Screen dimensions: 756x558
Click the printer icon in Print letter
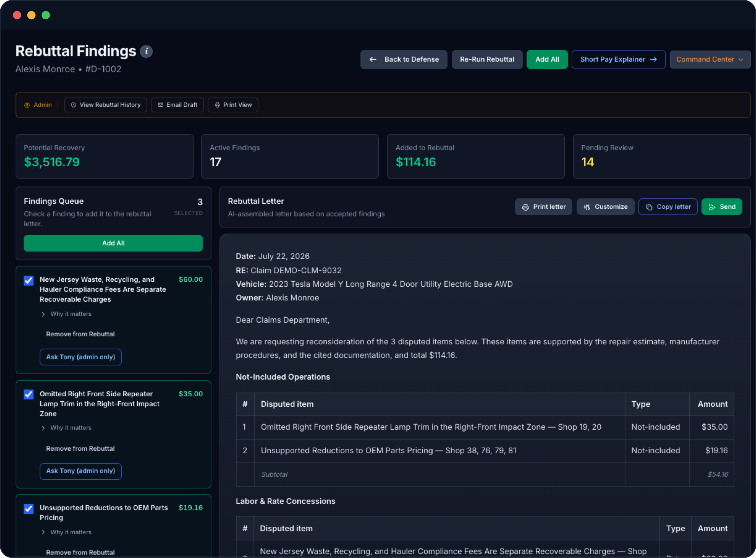click(x=525, y=207)
